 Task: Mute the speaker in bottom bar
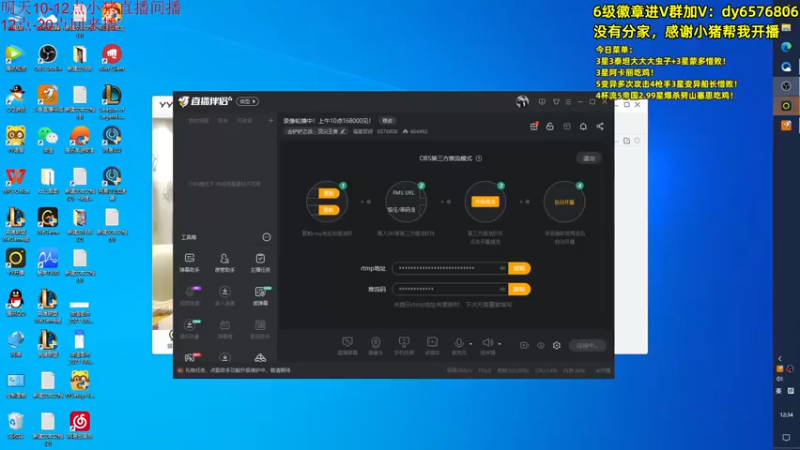click(488, 343)
